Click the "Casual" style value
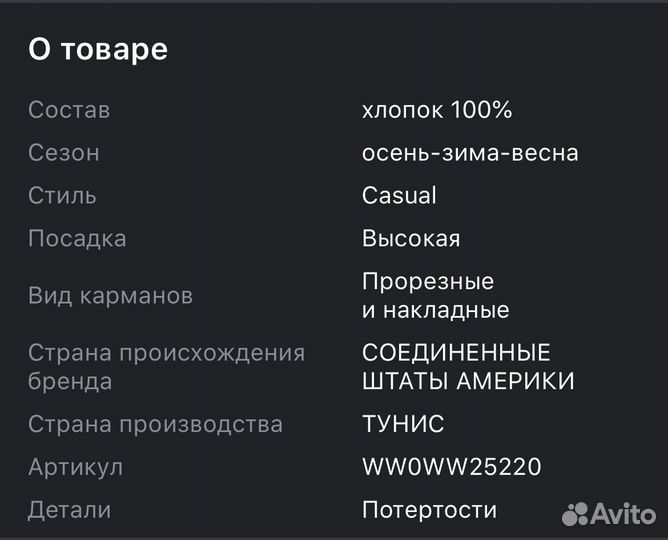Viewport: 668px width, 540px height. click(399, 196)
